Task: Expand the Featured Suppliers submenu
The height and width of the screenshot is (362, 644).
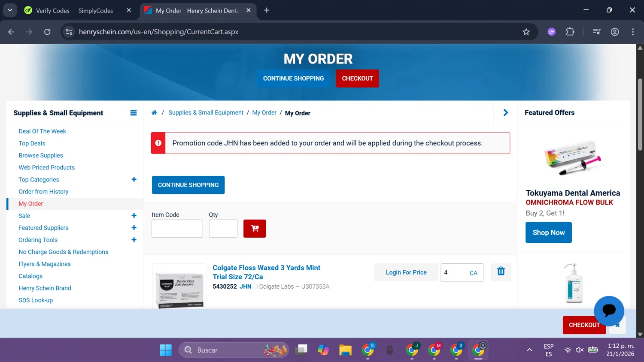Action: coord(134,228)
